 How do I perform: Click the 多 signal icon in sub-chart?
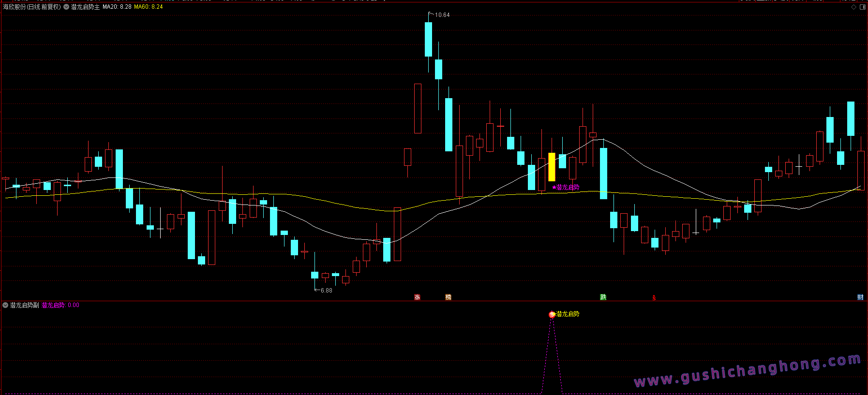click(x=552, y=315)
